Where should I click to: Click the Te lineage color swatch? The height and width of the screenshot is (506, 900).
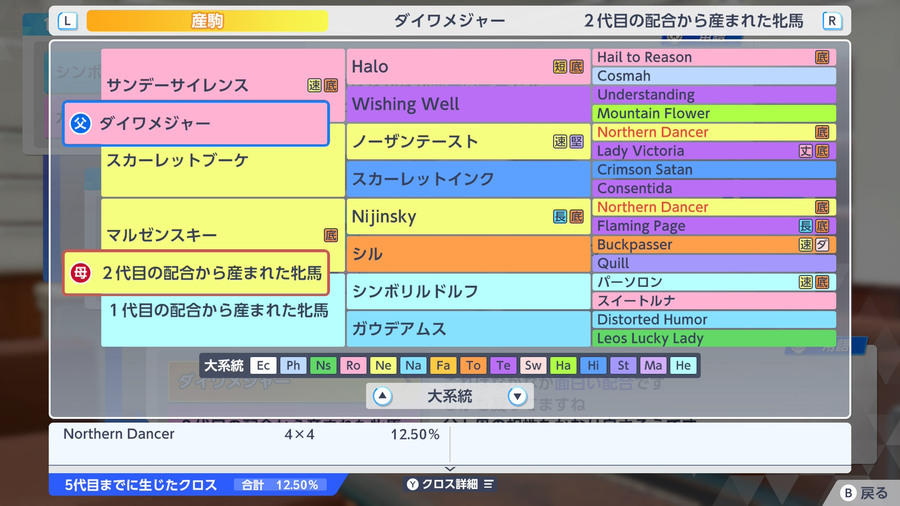click(503, 365)
